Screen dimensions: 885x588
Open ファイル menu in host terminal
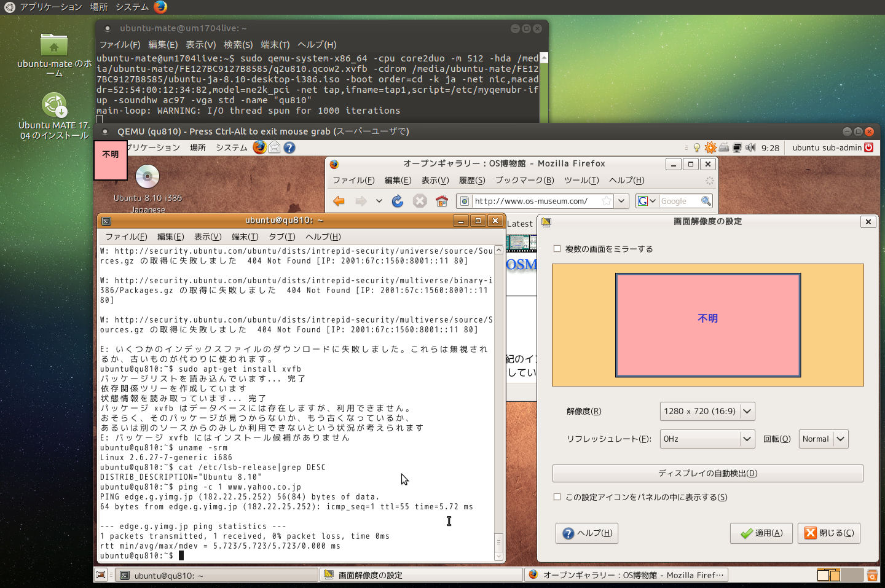click(120, 44)
